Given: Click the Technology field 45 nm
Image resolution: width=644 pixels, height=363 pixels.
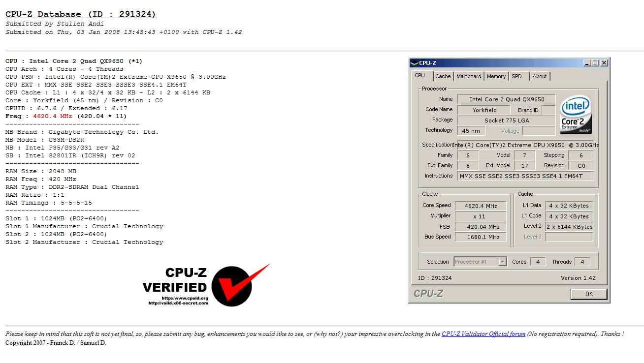Looking at the screenshot, I should (x=471, y=131).
